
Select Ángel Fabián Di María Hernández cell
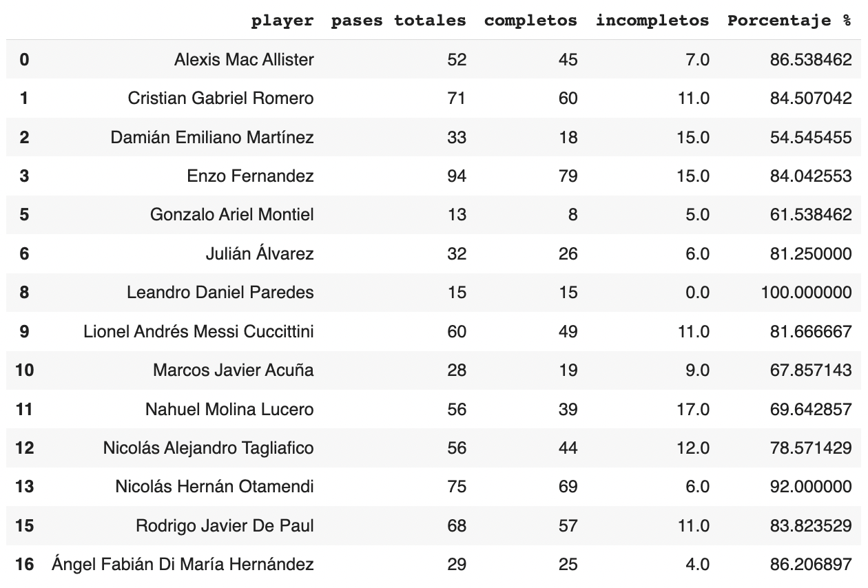tap(183, 565)
